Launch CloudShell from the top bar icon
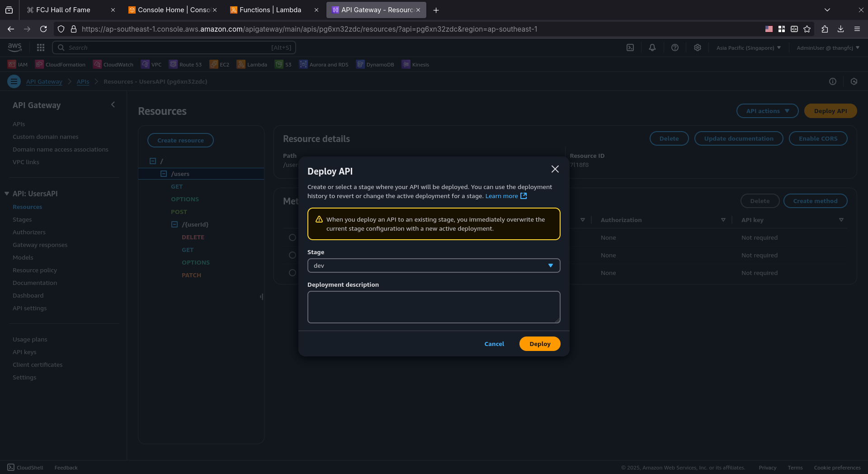 (630, 47)
